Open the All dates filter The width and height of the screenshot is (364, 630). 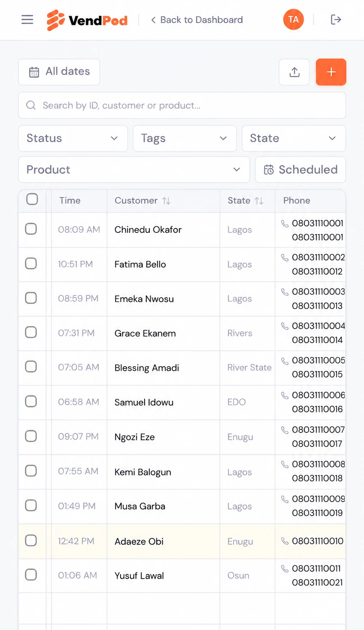59,72
